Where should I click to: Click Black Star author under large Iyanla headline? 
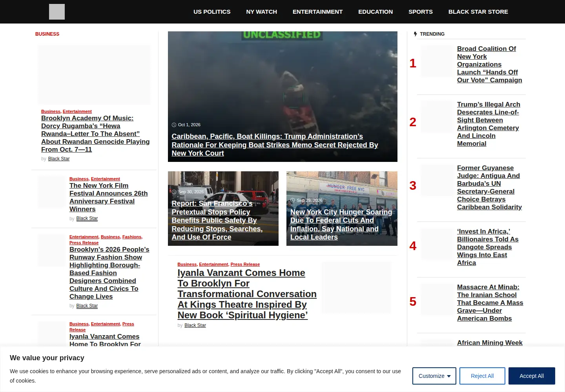click(195, 325)
